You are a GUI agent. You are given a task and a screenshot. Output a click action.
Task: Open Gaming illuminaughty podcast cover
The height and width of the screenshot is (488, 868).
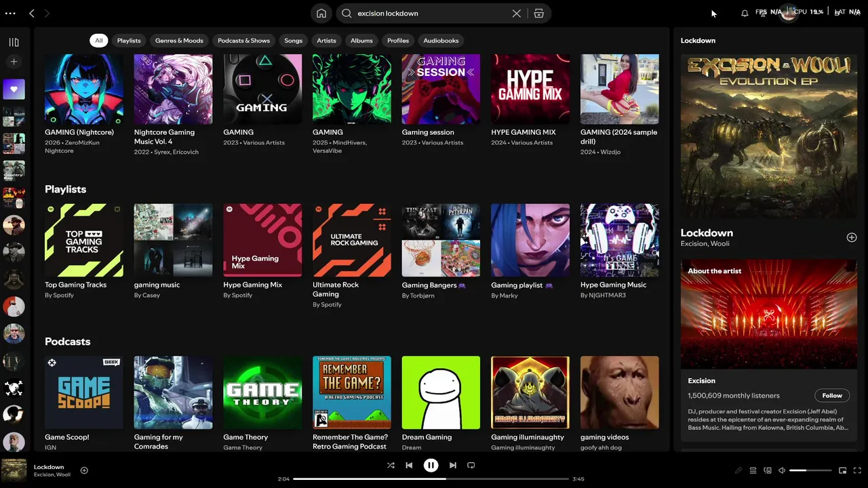530,392
